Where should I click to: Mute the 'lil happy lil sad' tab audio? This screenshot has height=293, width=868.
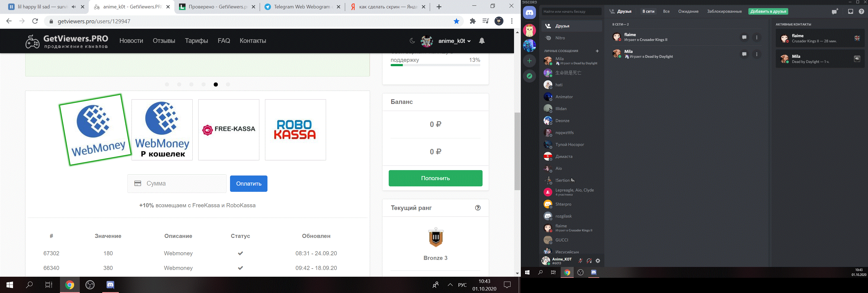(74, 7)
